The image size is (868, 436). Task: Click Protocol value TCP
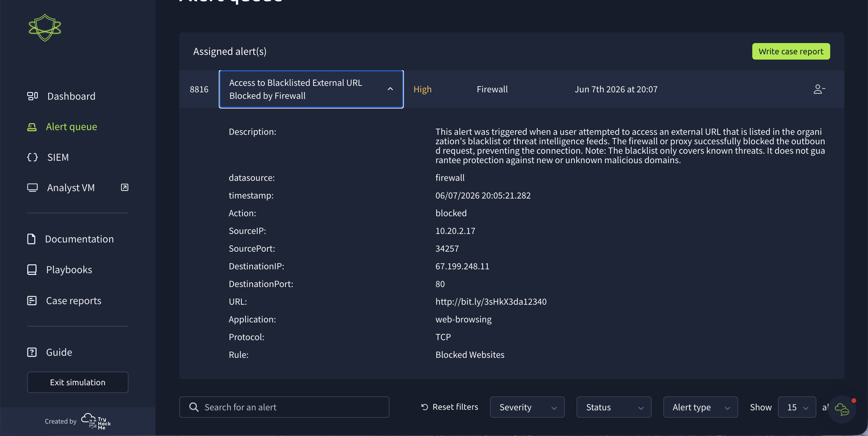[x=443, y=337]
